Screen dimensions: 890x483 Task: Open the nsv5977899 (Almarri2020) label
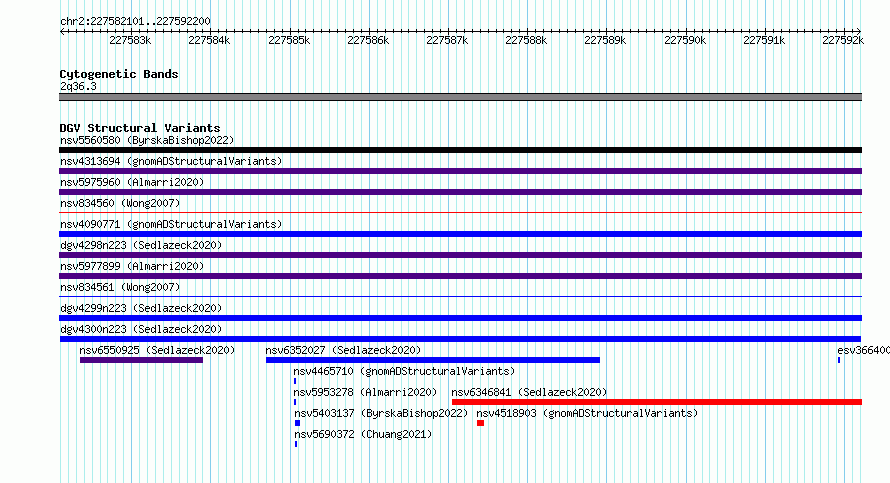pyautogui.click(x=132, y=266)
